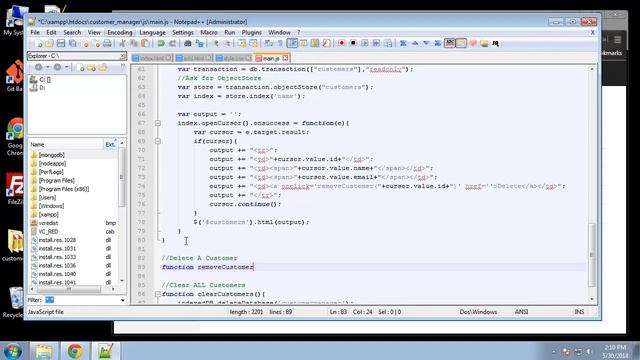The image size is (640, 360).
Task: Toggle synchronize vertical scrolling button
Action: click(x=242, y=43)
